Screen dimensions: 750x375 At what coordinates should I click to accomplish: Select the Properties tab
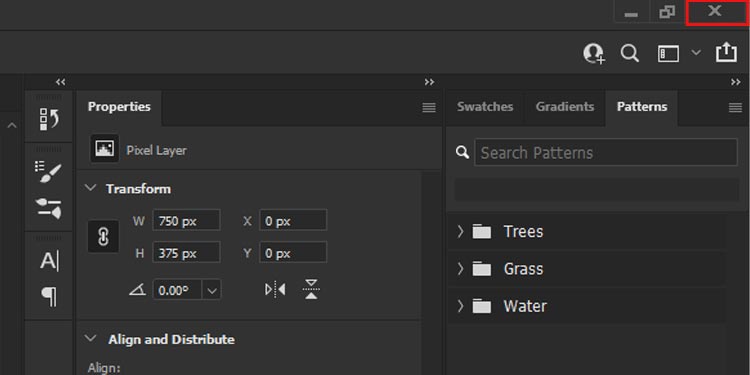119,107
